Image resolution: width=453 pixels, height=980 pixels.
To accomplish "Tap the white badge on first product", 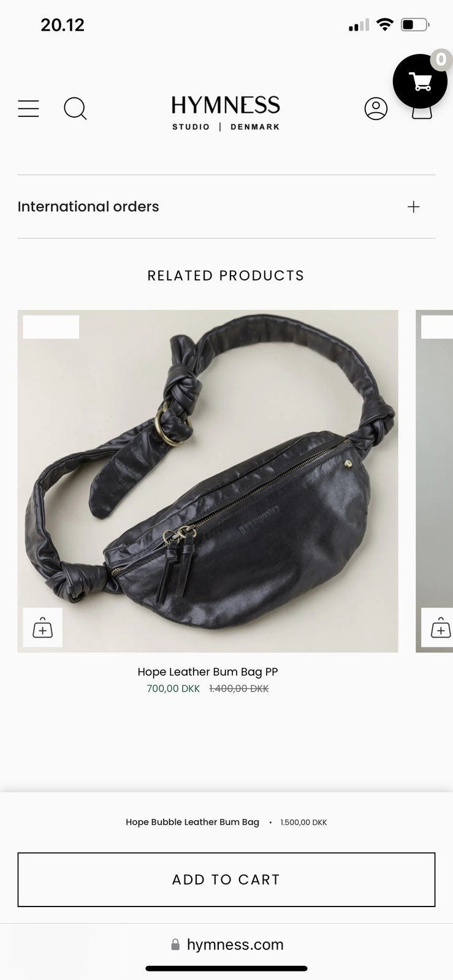I will tap(51, 327).
